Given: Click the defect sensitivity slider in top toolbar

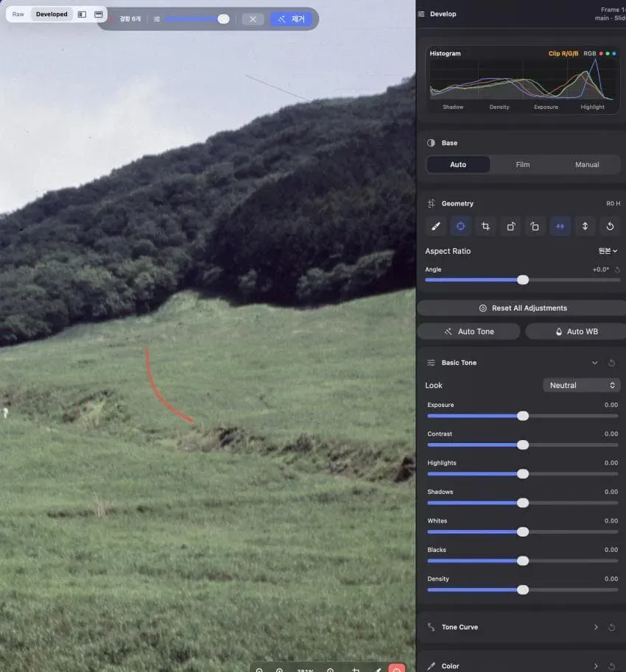Looking at the screenshot, I should point(197,19).
